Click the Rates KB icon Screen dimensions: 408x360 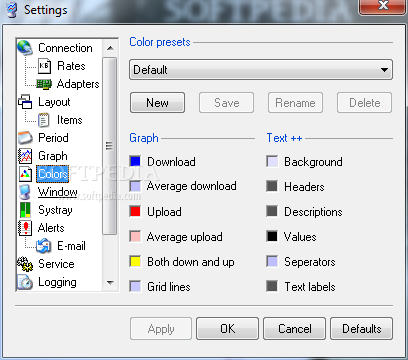tap(44, 66)
